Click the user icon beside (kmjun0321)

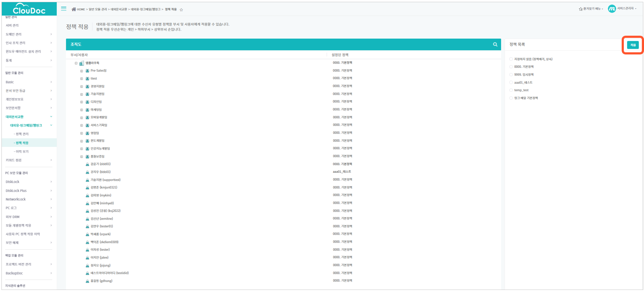[87, 188]
